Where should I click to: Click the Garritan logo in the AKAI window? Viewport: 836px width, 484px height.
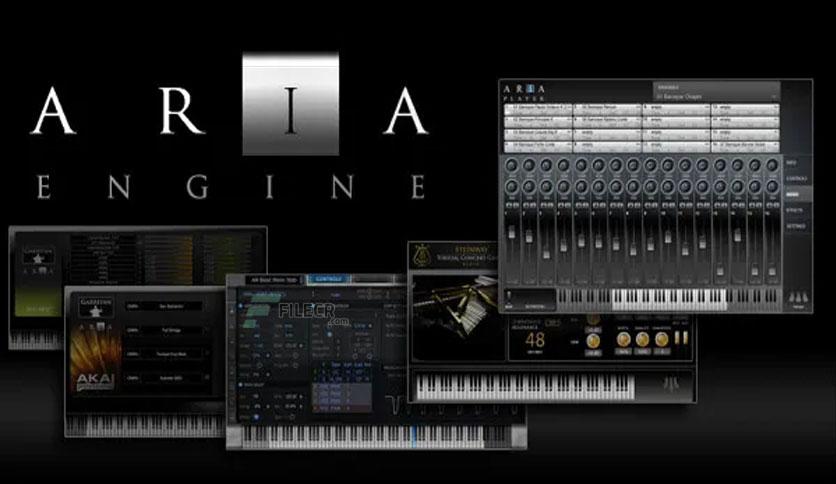[x=95, y=308]
